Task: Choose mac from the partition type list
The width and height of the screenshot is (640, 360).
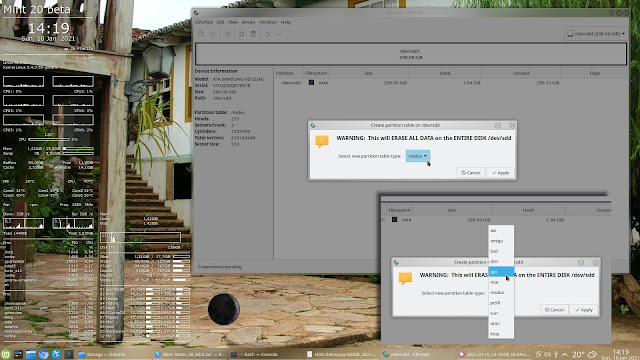Action: [x=501, y=282]
